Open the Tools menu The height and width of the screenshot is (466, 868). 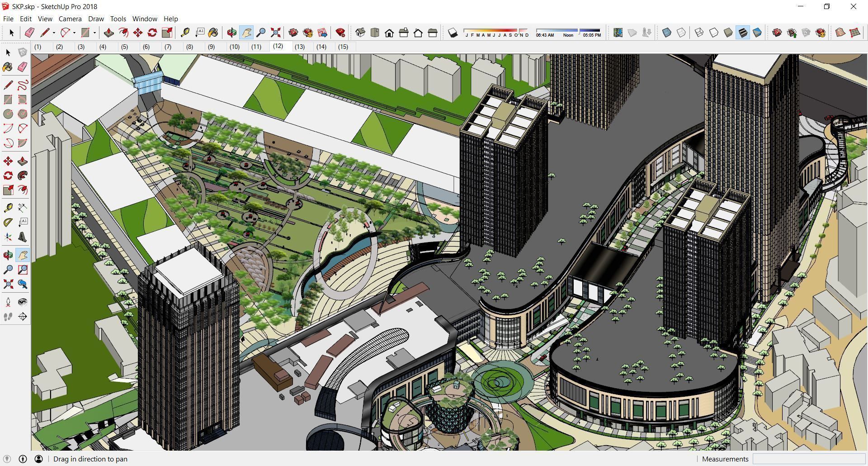pos(118,19)
